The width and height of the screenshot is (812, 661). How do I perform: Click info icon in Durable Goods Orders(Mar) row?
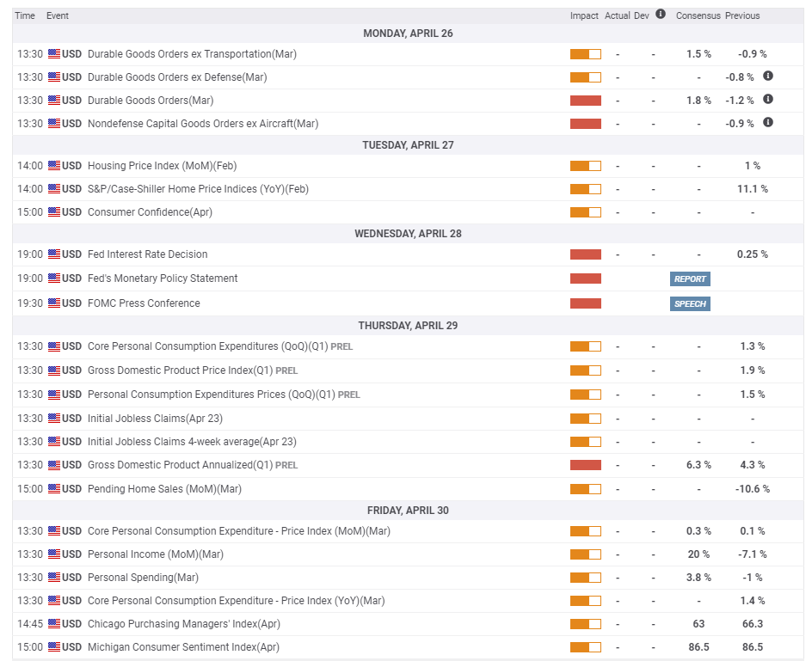pos(768,100)
